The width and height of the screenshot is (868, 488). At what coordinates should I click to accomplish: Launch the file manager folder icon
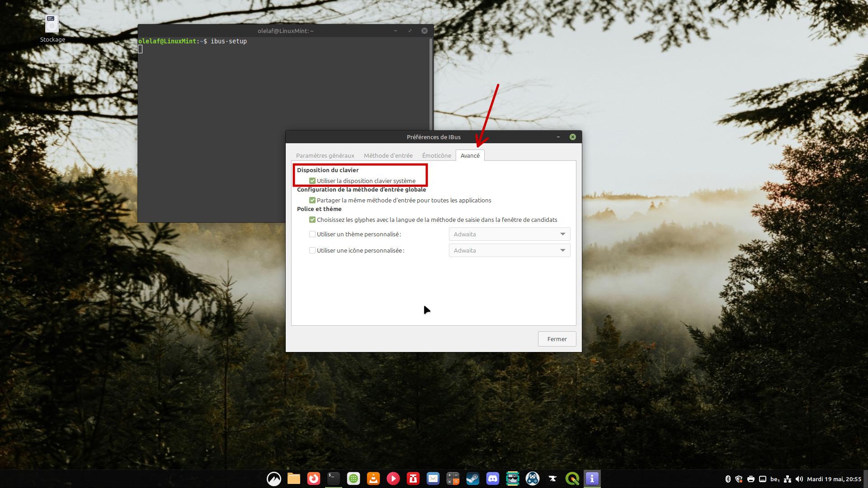click(294, 479)
